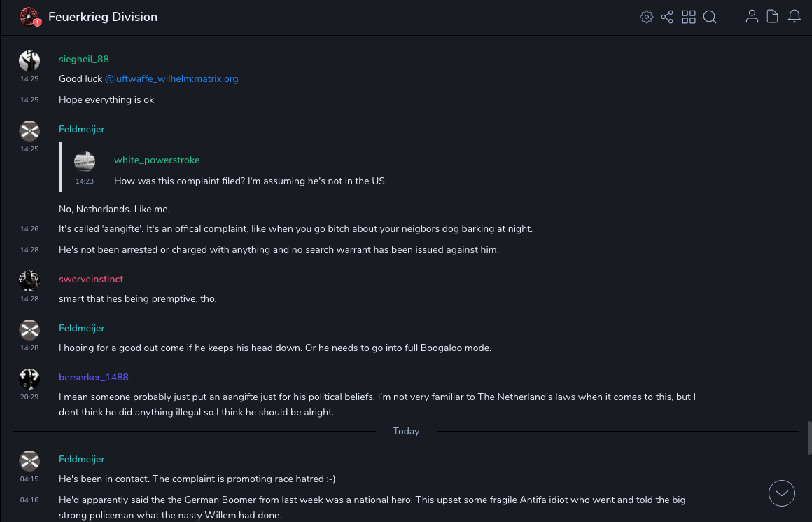Show the member list person icon

[752, 17]
